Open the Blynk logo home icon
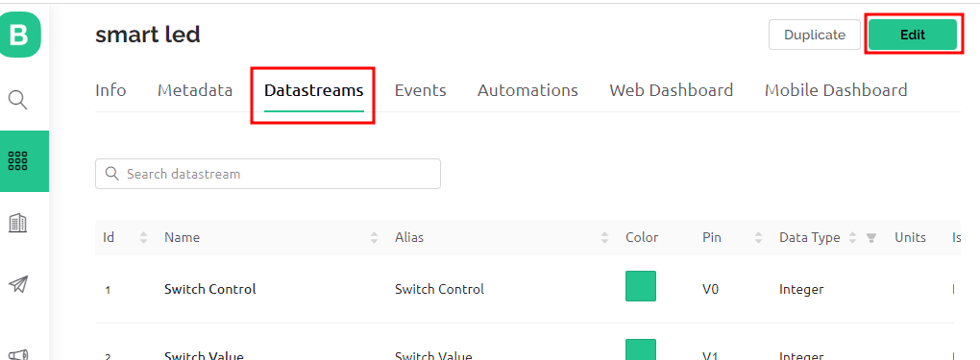 point(19,35)
